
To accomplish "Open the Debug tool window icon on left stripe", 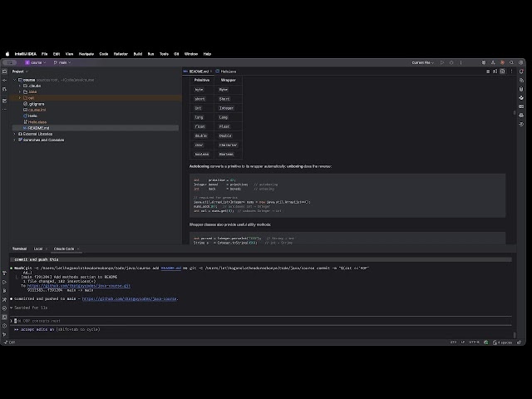I will tap(4, 291).
